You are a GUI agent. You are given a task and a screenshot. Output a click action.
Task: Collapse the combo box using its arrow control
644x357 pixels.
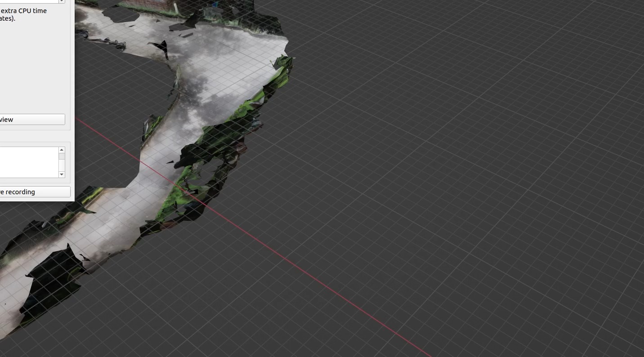click(x=62, y=1)
